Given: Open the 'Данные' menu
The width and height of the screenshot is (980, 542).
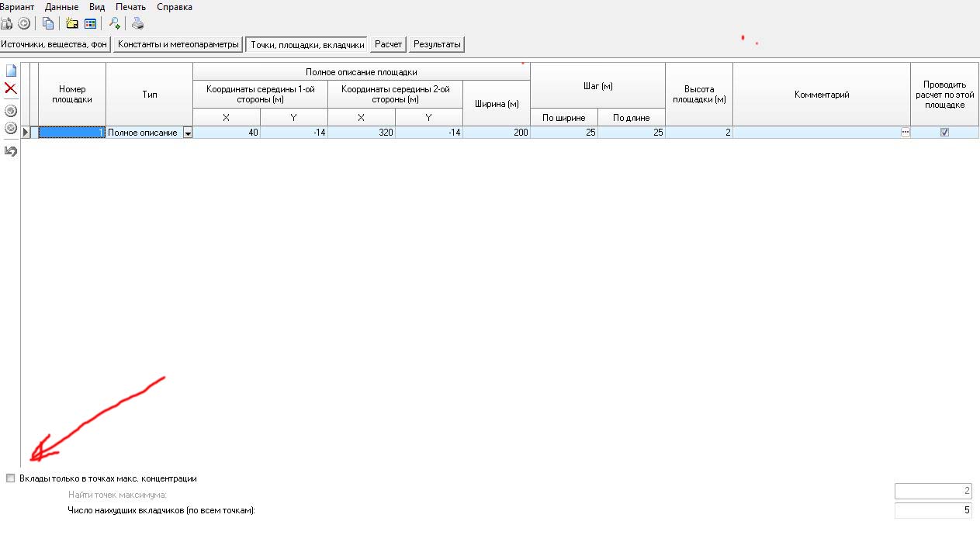Looking at the screenshot, I should (61, 7).
